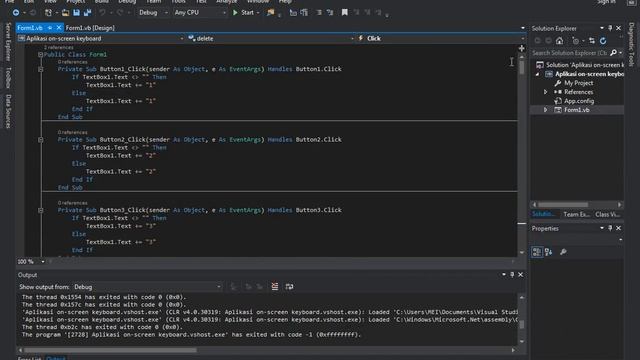Click the Save All toolbar icon
The height and width of the screenshot is (360, 640).
(87, 13)
